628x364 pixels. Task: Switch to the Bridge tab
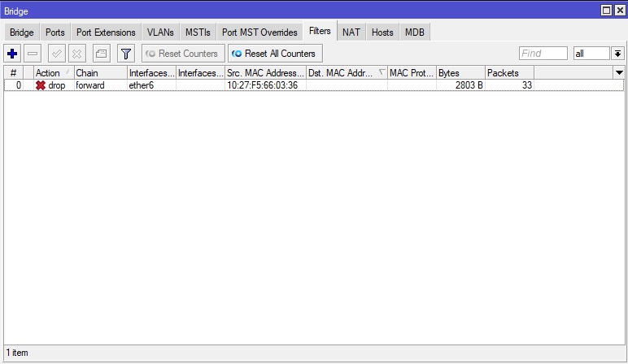tap(22, 32)
